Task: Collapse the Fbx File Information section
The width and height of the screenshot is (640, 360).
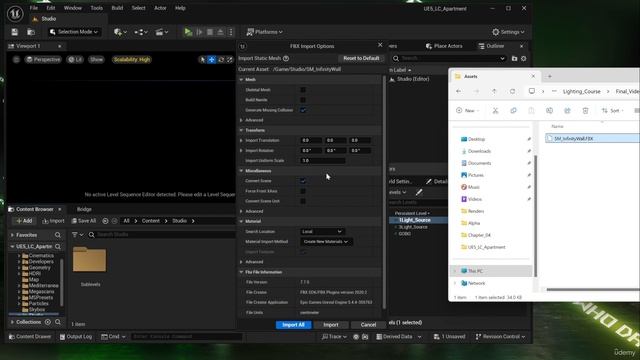Action: (x=241, y=272)
